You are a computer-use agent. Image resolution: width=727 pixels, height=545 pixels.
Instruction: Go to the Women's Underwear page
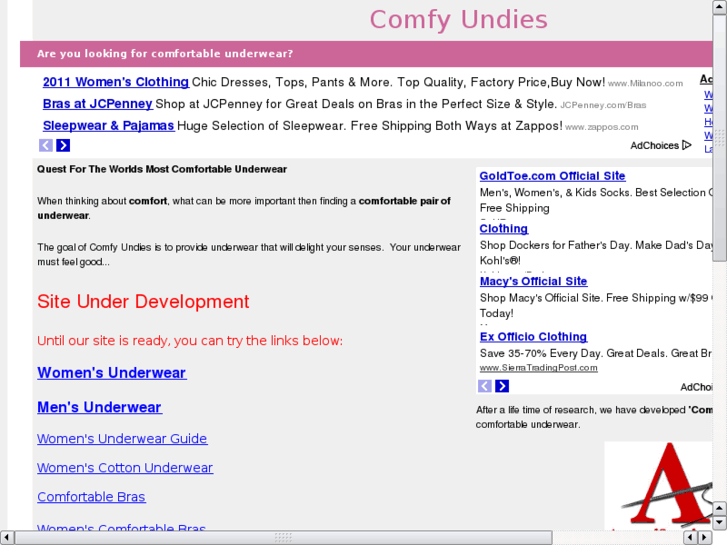tap(112, 373)
